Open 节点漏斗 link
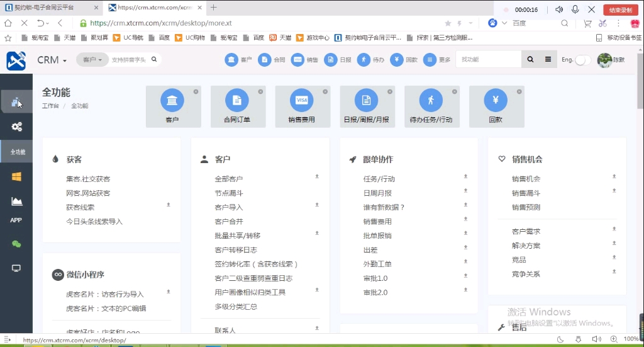Screen dimensions: 644x347 [x=229, y=193]
